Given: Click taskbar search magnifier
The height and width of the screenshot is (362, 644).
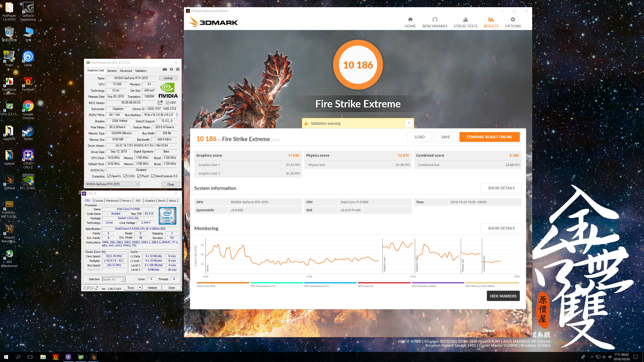Looking at the screenshot, I should click(18, 357).
